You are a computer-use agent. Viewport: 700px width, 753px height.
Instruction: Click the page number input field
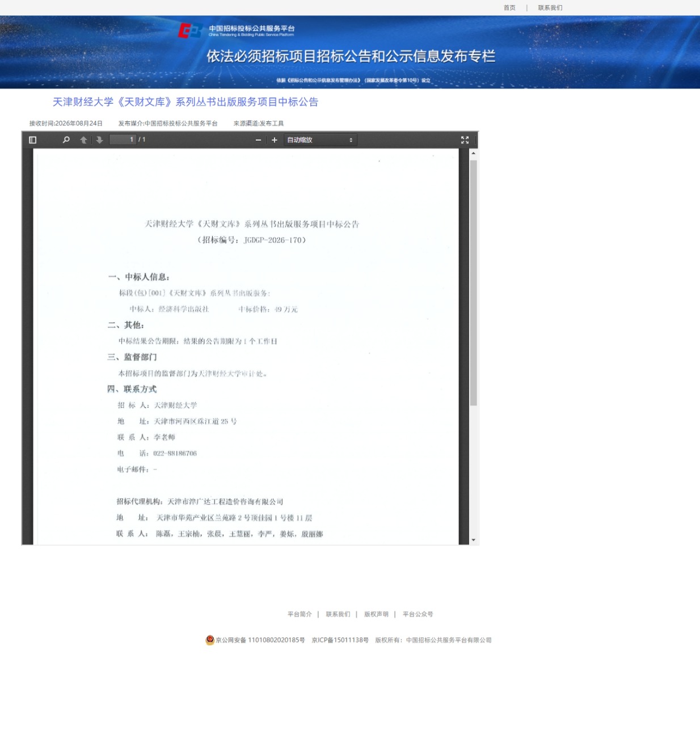(x=123, y=139)
